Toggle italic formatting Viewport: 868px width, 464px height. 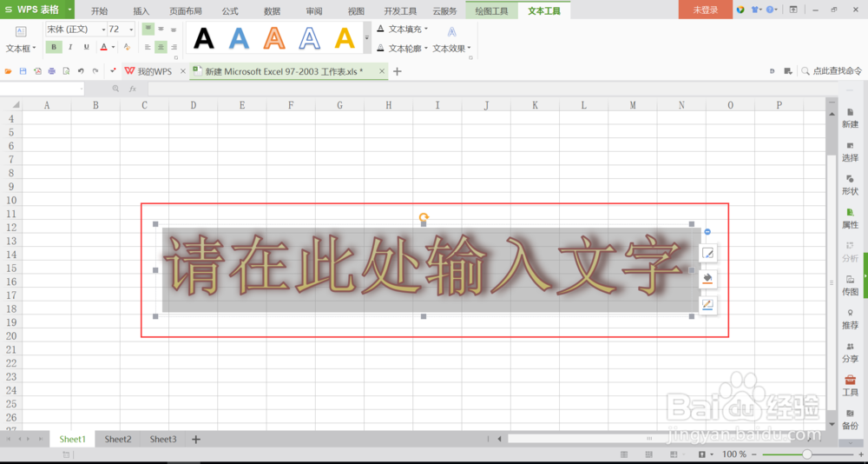pyautogui.click(x=70, y=47)
